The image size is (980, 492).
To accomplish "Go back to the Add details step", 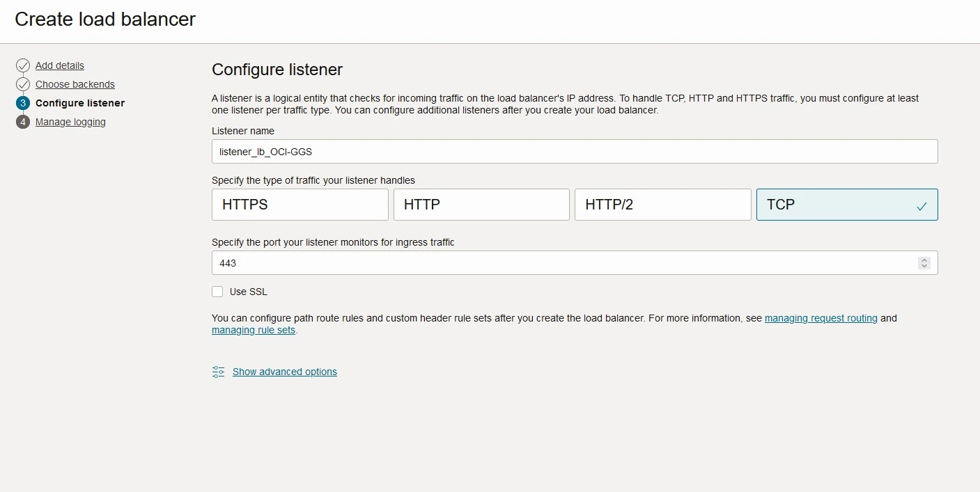I will click(59, 65).
